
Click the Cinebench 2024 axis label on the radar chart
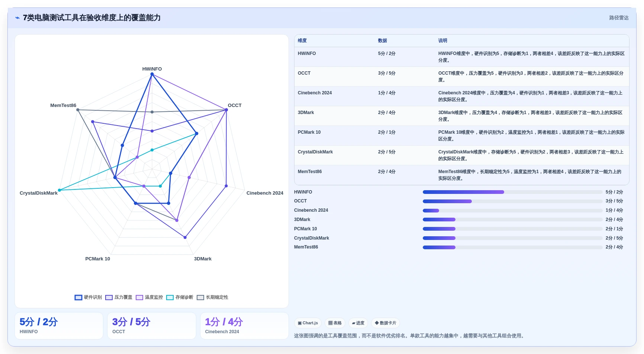265,193
